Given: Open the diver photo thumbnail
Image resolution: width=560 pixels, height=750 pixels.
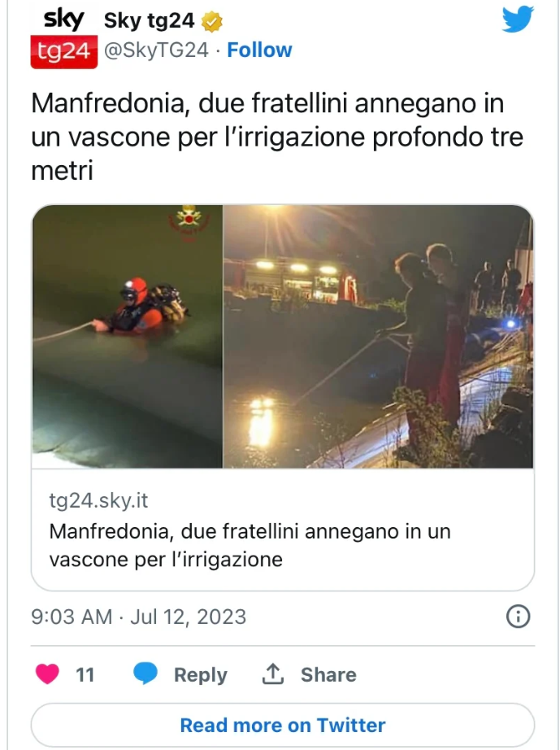Looking at the screenshot, I should coord(127,336).
